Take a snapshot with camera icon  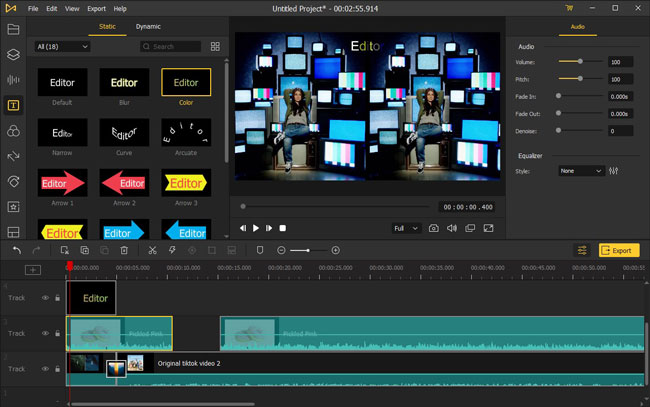point(434,228)
